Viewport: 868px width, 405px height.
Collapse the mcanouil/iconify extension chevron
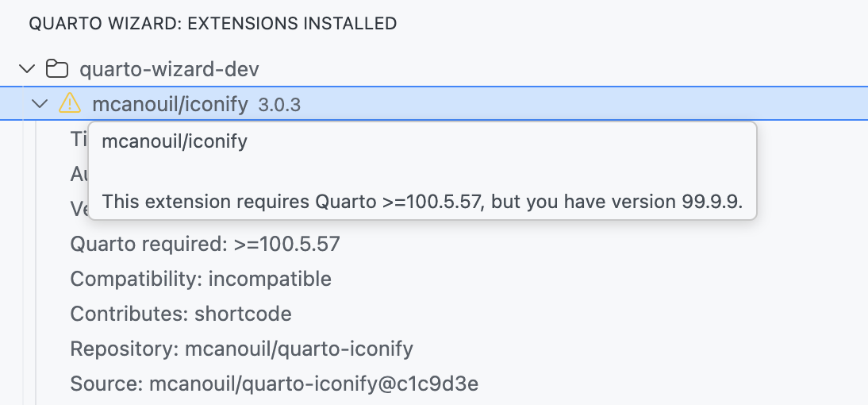pos(40,103)
